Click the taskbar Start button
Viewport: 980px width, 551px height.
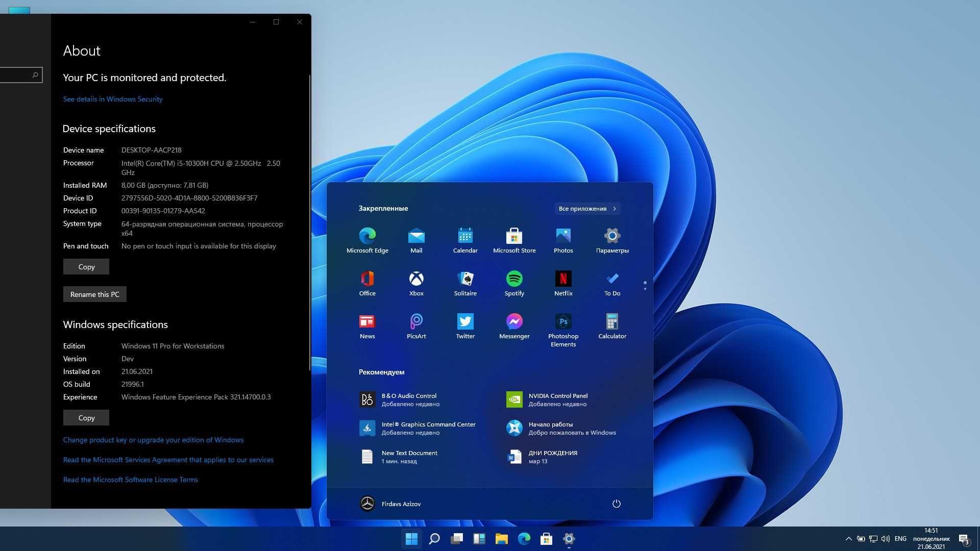[411, 539]
